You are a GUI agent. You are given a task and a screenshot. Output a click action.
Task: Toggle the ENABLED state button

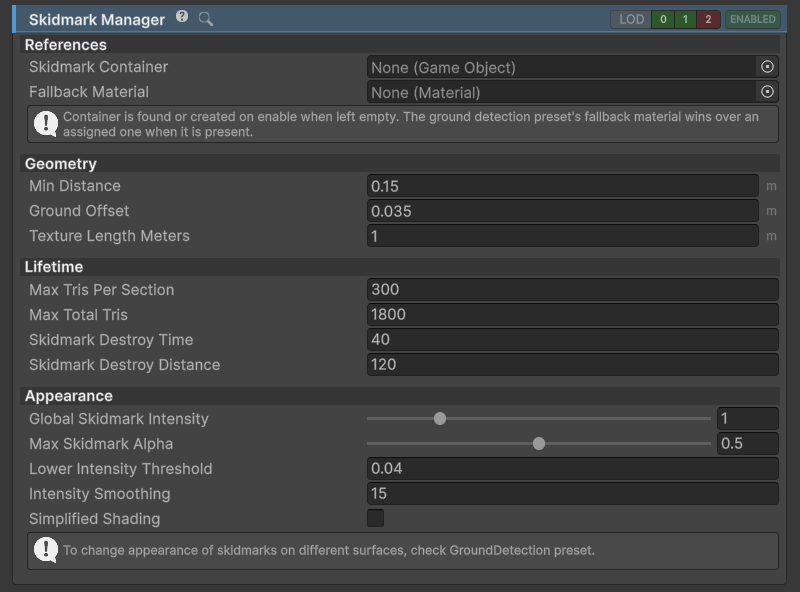point(753,19)
